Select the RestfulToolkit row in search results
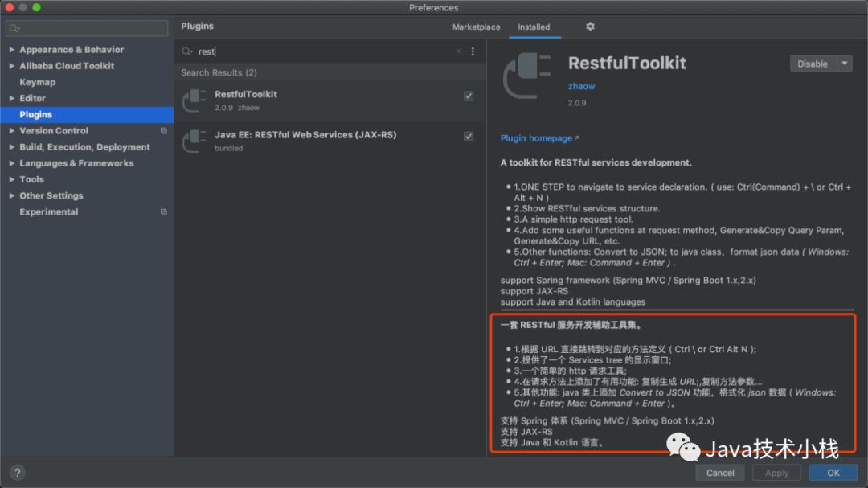The width and height of the screenshot is (868, 488). pos(330,100)
